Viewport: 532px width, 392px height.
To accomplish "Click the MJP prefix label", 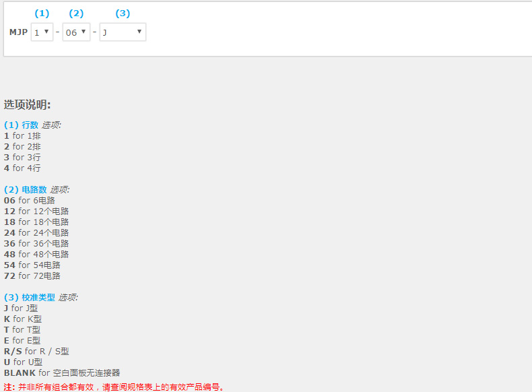I will (18, 32).
